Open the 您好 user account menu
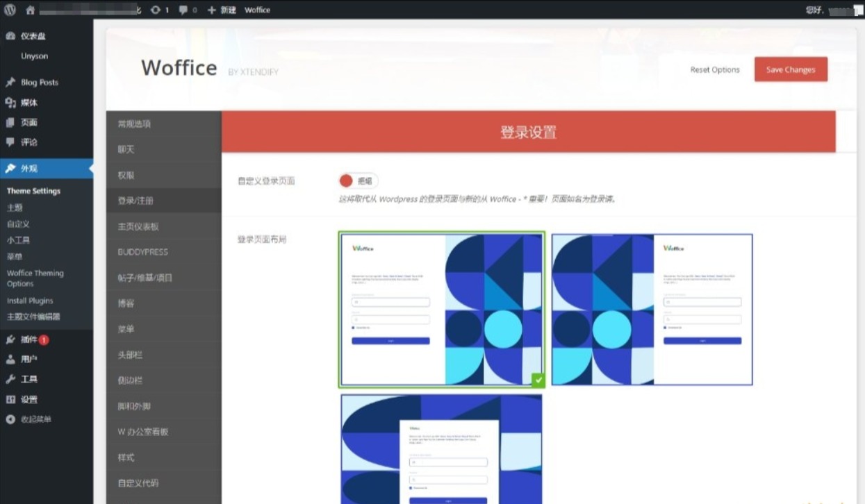This screenshot has width=865, height=504. click(834, 10)
